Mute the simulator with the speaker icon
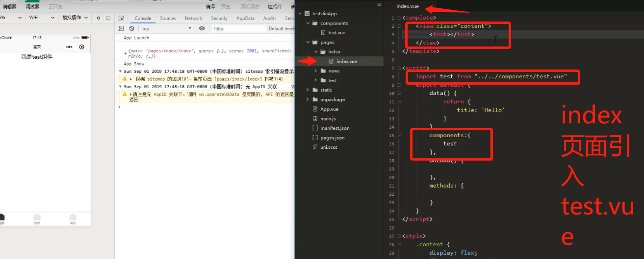This screenshot has width=644, height=259. pos(98,18)
